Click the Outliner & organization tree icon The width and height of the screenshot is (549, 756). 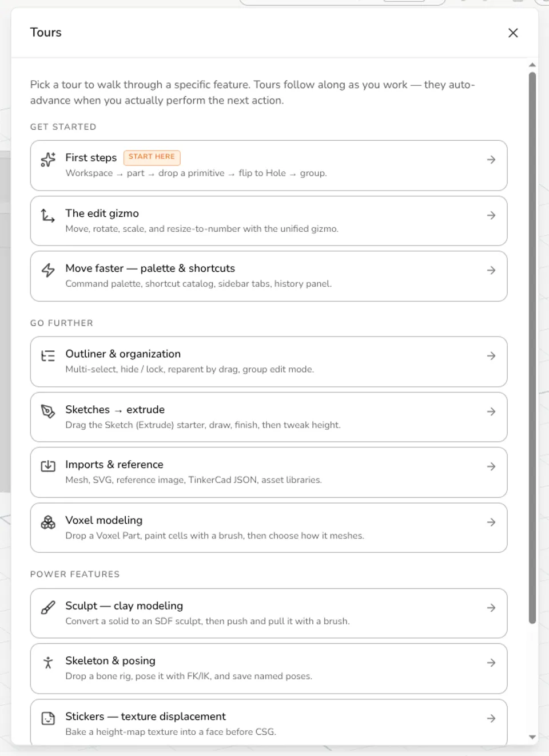[48, 356]
